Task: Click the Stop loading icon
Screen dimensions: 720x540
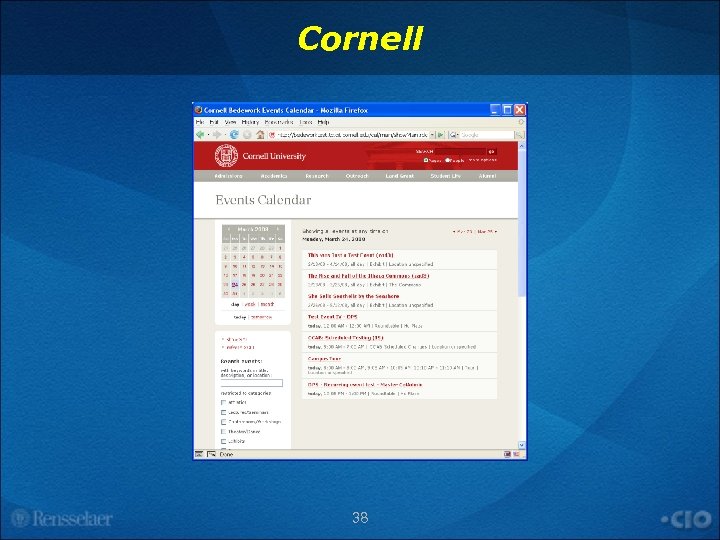Action: click(248, 135)
